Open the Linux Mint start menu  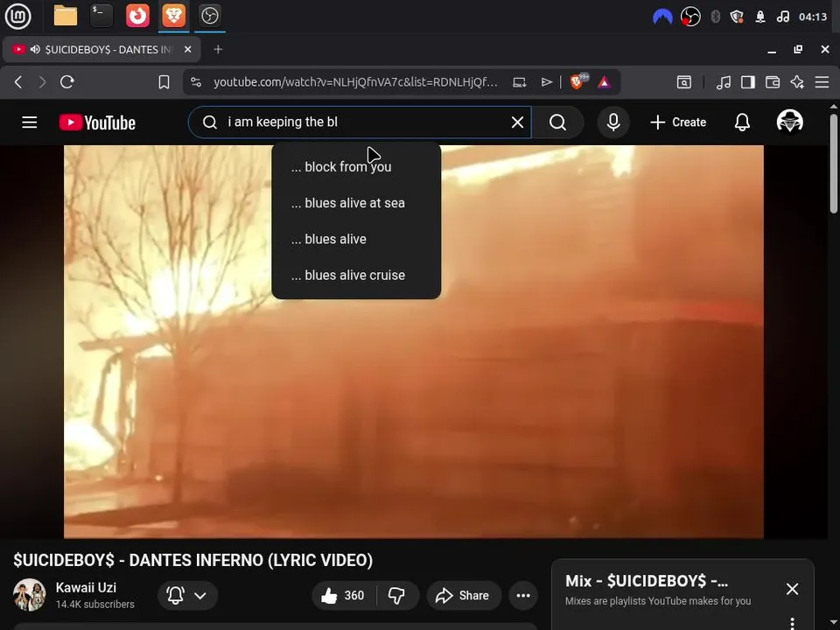(17, 16)
